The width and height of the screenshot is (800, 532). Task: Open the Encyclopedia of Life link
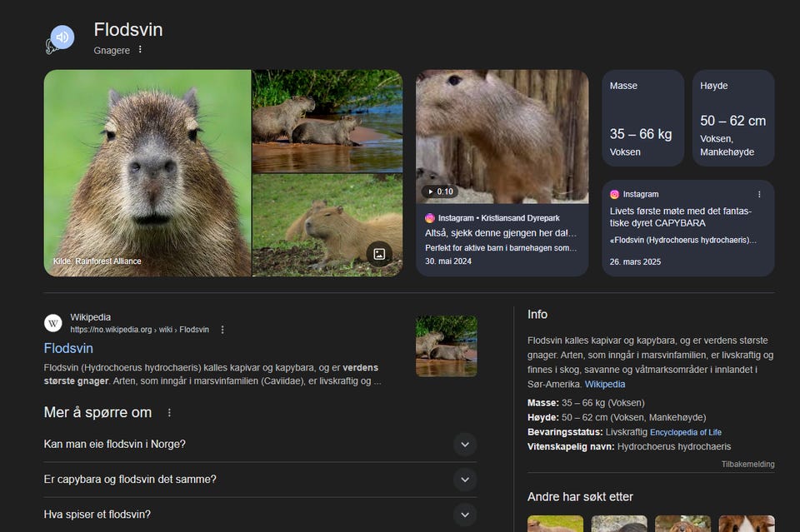(x=685, y=432)
